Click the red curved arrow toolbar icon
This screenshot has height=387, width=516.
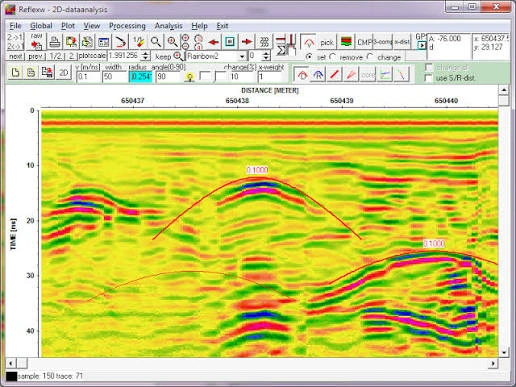(120, 42)
